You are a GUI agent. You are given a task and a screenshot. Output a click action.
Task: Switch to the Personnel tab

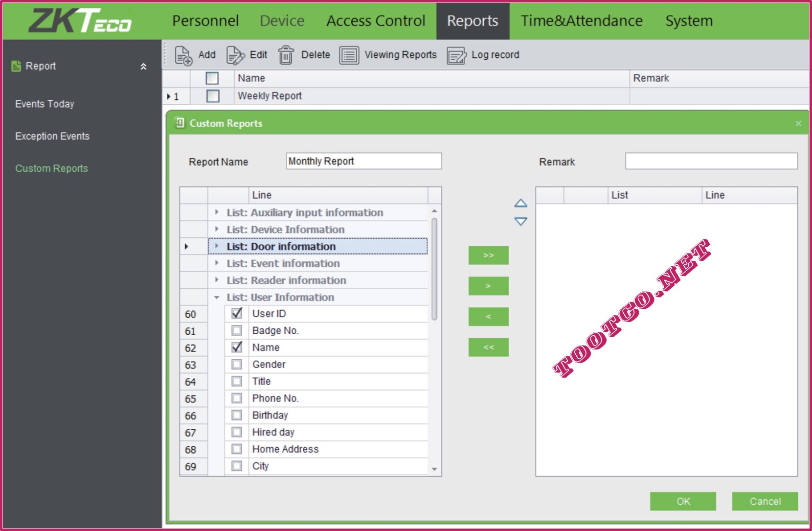(205, 21)
